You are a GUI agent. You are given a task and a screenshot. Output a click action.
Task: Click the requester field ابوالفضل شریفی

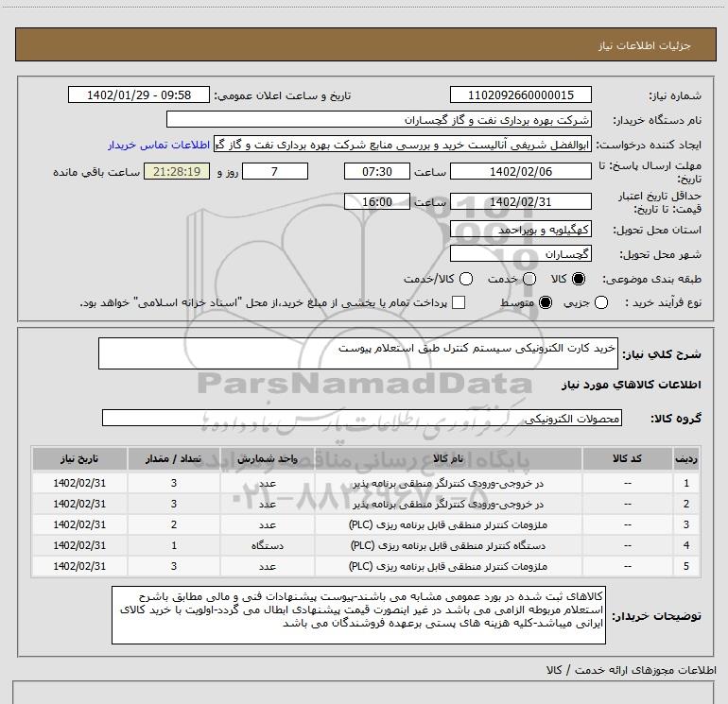[x=403, y=145]
